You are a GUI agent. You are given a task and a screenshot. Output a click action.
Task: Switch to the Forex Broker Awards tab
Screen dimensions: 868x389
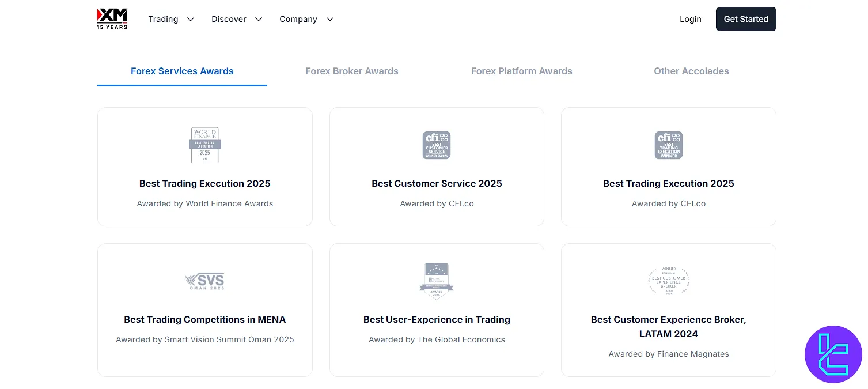coord(352,71)
